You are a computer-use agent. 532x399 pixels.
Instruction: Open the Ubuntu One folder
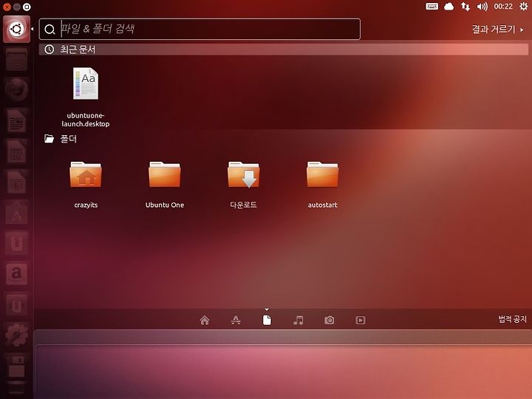pyautogui.click(x=165, y=185)
